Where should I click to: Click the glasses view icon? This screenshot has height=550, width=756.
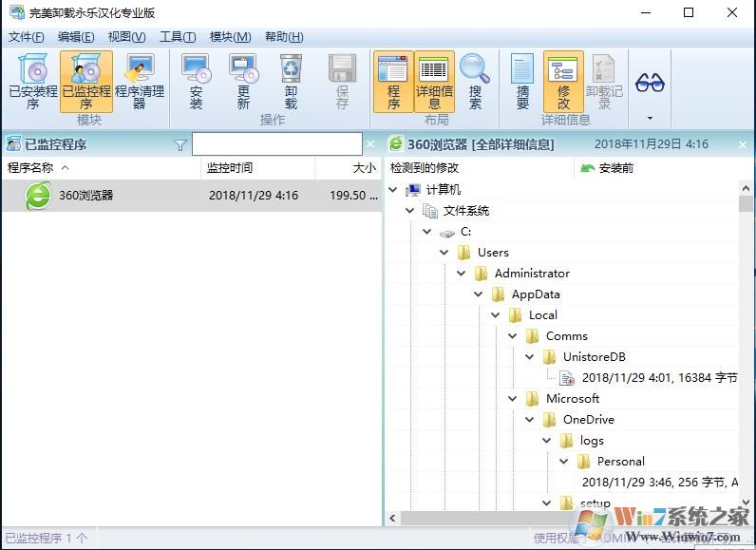650,83
